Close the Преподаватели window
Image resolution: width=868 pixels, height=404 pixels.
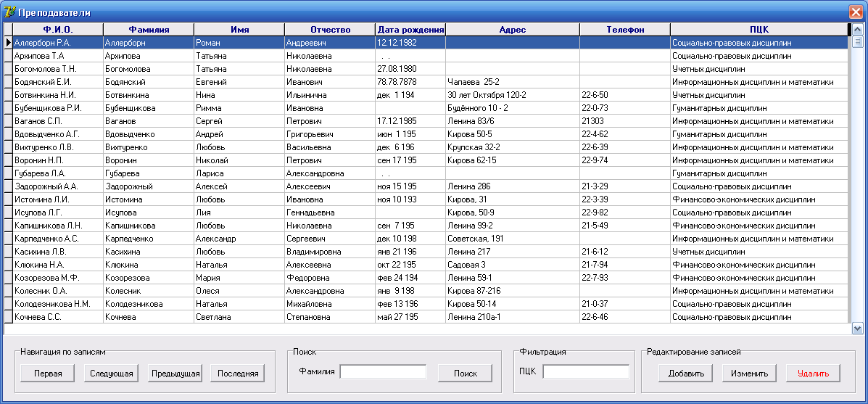(856, 12)
